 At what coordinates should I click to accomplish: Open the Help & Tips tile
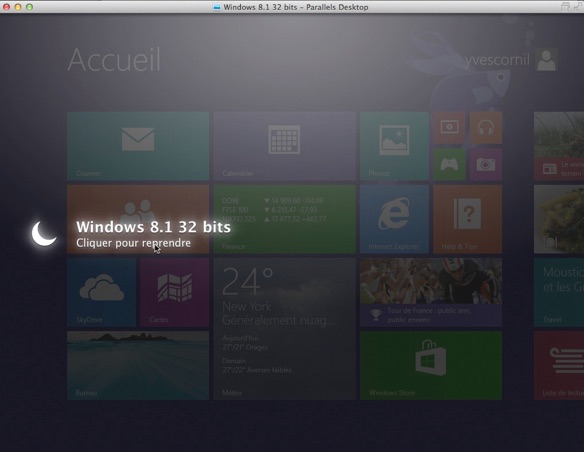(x=467, y=219)
